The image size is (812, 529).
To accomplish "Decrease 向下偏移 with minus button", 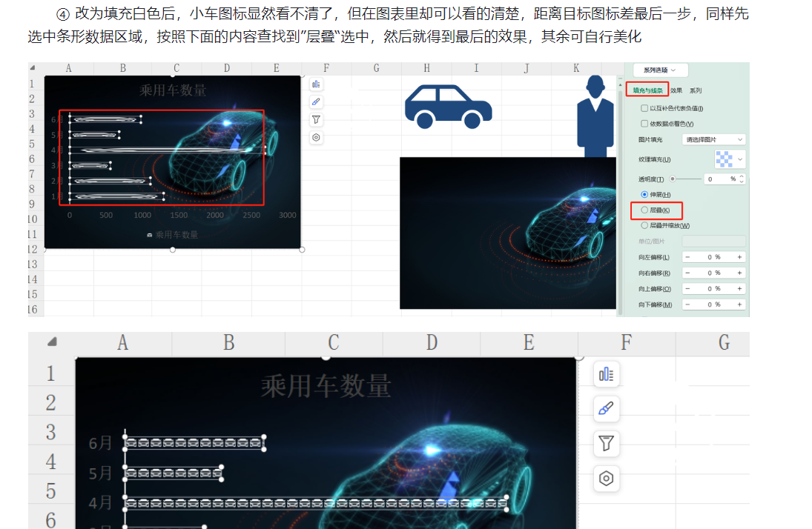I will click(687, 305).
